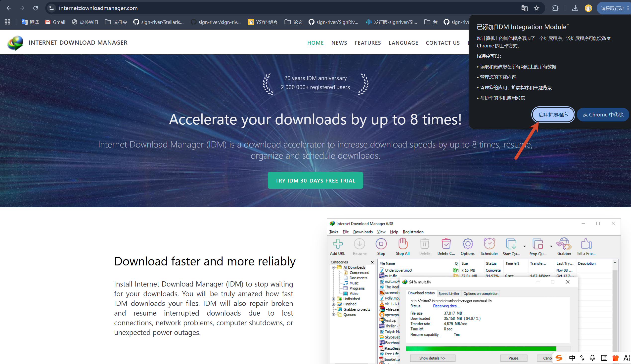Open Options on completion tab in IDM screenshot
631x364 pixels.
[481, 293]
